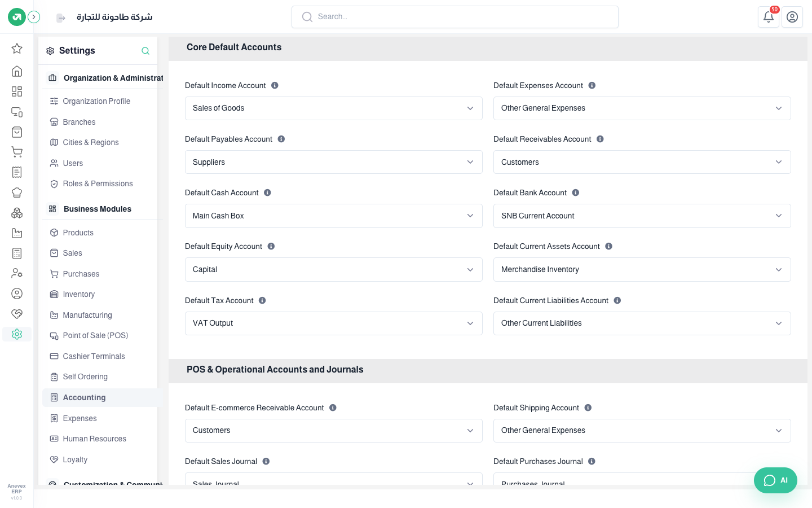Viewport: 812px width, 508px height.
Task: Open the notifications bell
Action: pyautogui.click(x=769, y=17)
